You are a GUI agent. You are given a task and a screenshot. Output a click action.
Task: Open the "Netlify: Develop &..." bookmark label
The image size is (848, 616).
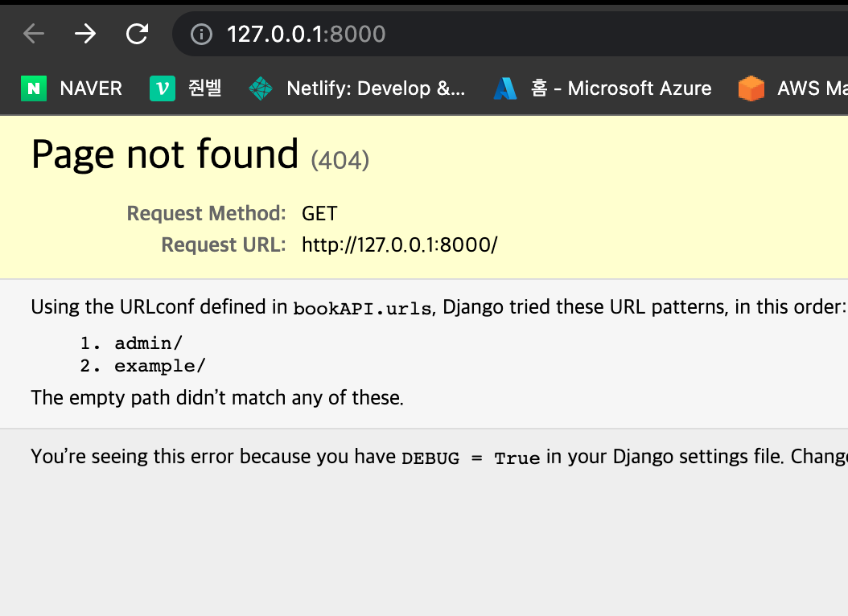tap(376, 88)
